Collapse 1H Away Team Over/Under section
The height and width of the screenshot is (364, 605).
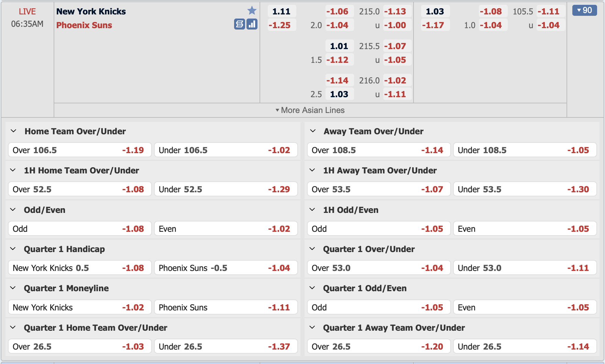pyautogui.click(x=312, y=170)
